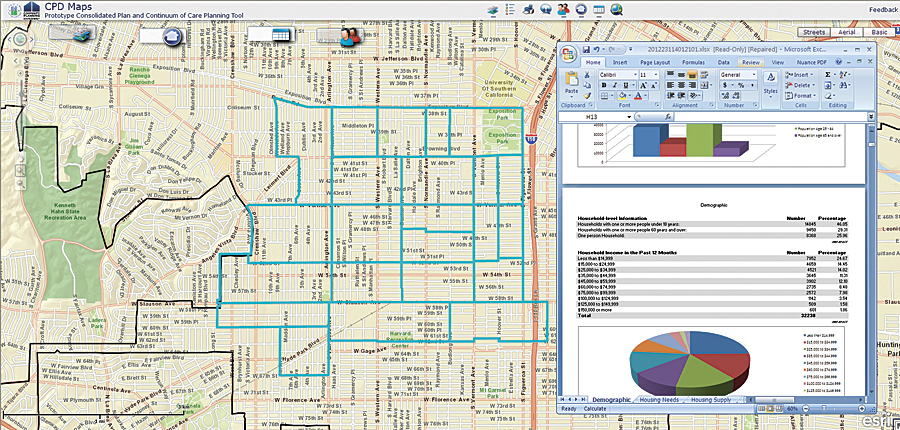Click the Wrap Text icon in Excel

click(x=704, y=75)
